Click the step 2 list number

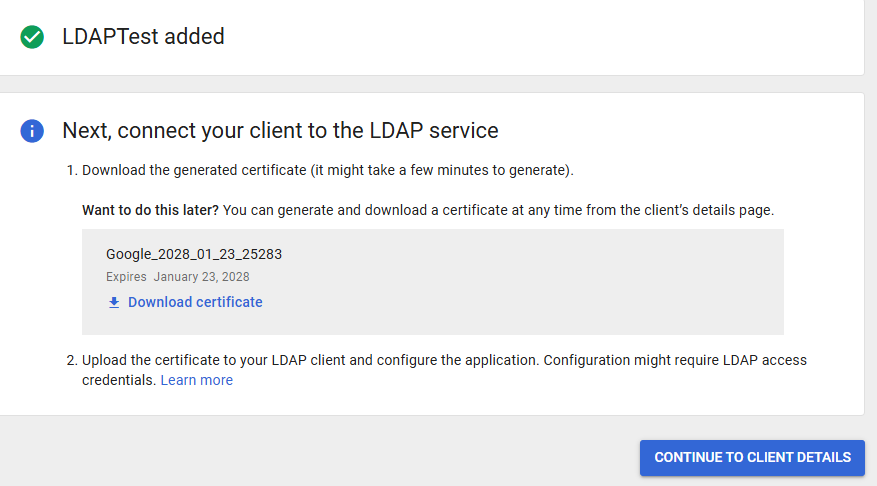[71, 360]
